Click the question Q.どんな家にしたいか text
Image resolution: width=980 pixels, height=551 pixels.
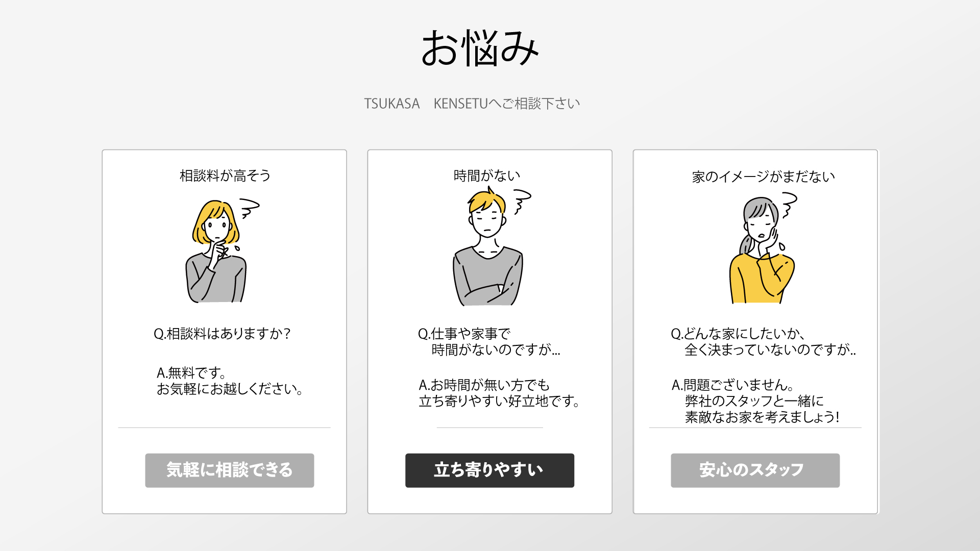(x=739, y=334)
